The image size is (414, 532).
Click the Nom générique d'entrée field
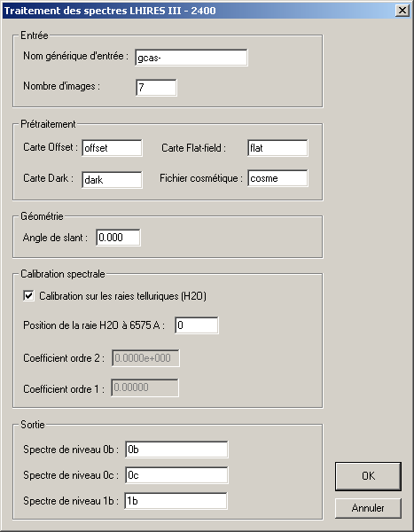(191, 58)
